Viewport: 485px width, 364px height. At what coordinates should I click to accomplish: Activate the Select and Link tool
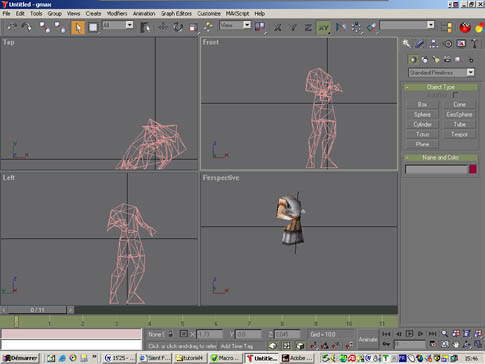[45, 27]
